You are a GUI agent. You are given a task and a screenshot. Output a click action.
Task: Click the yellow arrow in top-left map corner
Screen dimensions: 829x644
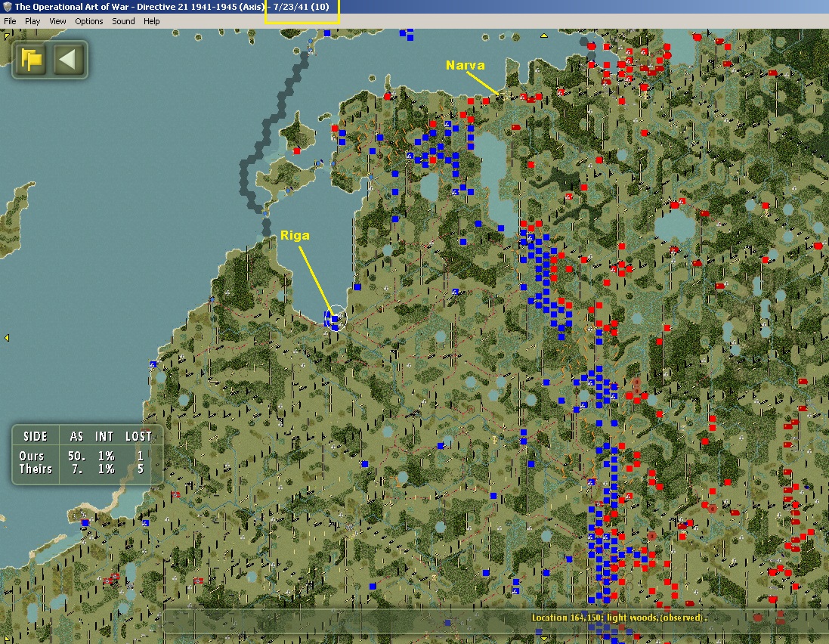point(6,34)
